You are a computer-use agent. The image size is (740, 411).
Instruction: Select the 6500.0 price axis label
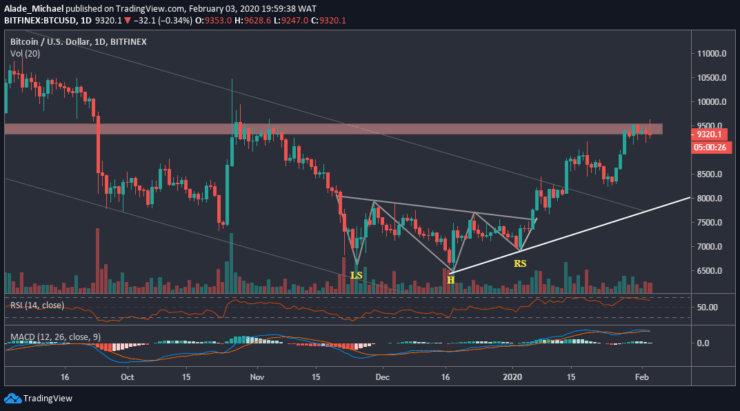pyautogui.click(x=709, y=271)
